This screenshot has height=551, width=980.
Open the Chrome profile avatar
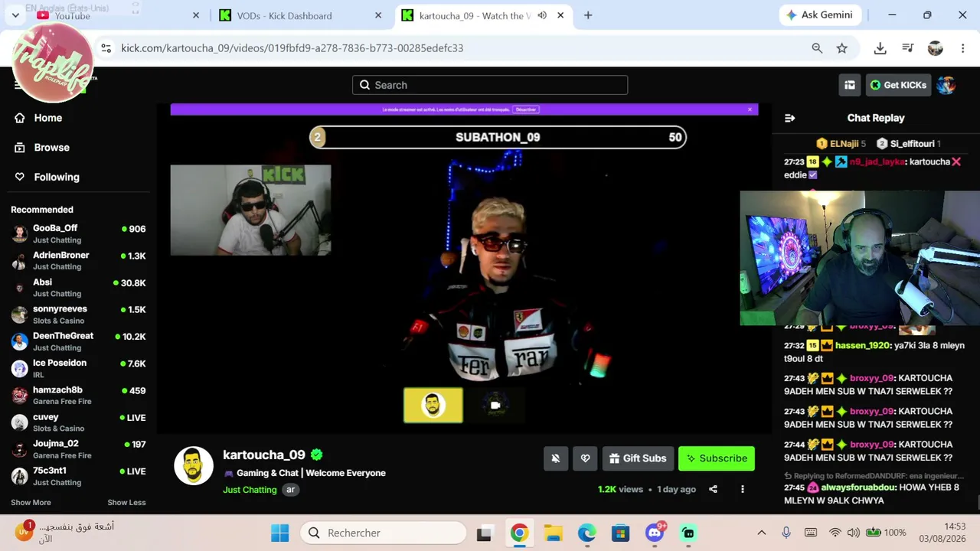pos(936,48)
